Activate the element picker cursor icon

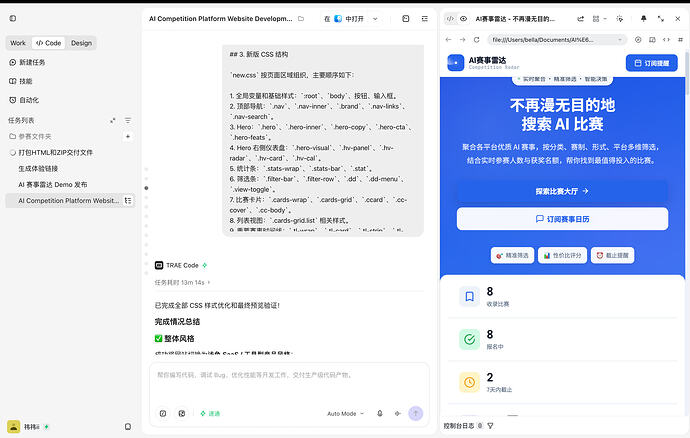(620, 19)
